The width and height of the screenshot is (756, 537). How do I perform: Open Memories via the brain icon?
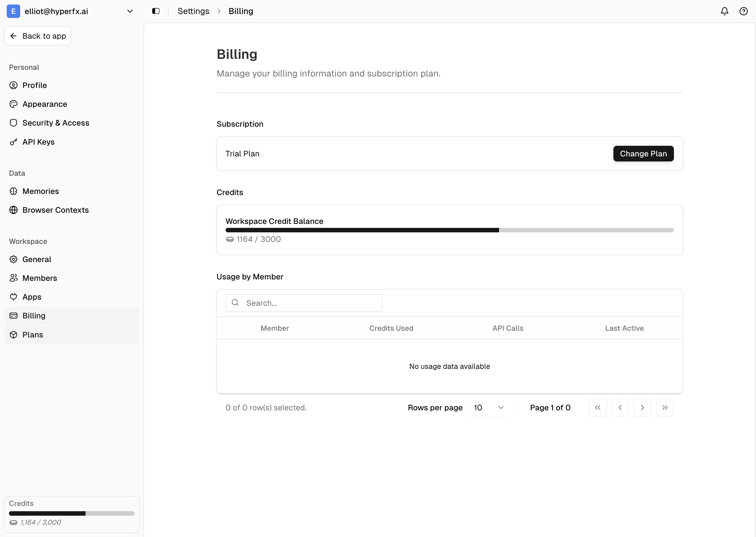click(x=13, y=191)
